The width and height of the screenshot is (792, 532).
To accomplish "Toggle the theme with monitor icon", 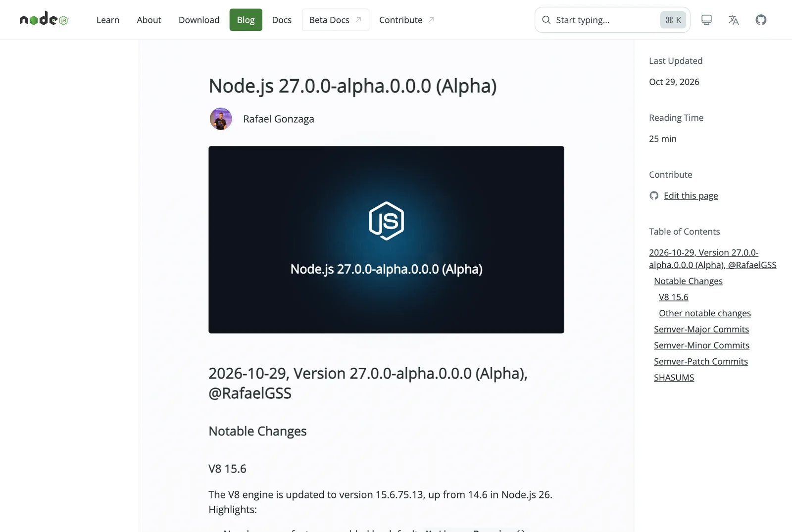I will coord(706,20).
